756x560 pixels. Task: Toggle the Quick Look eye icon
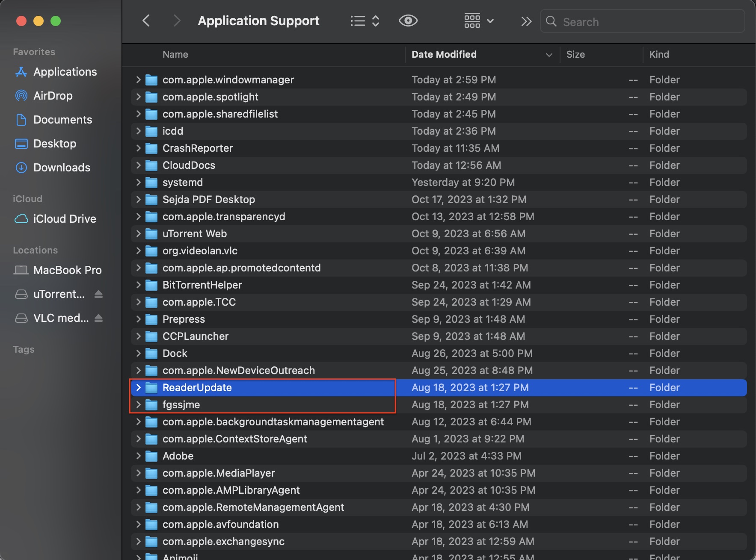408,21
